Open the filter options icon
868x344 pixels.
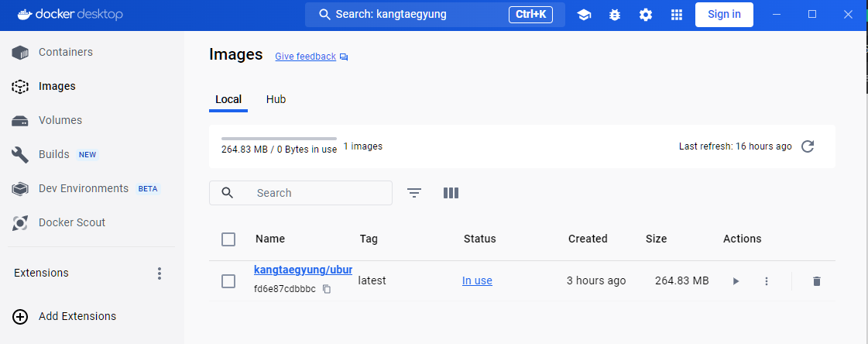coord(414,193)
